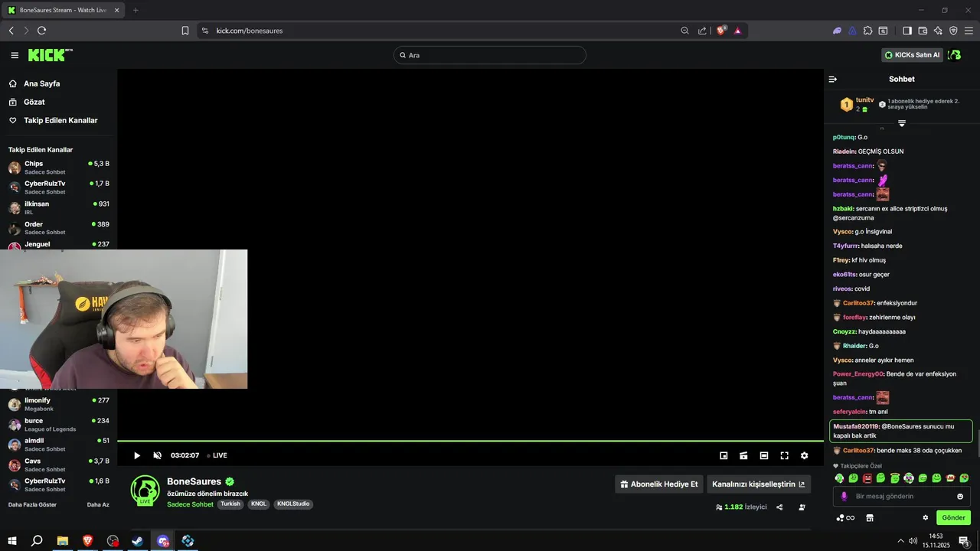Viewport: 980px width, 551px height.
Task: Click the KNGLStudio tag
Action: [293, 504]
